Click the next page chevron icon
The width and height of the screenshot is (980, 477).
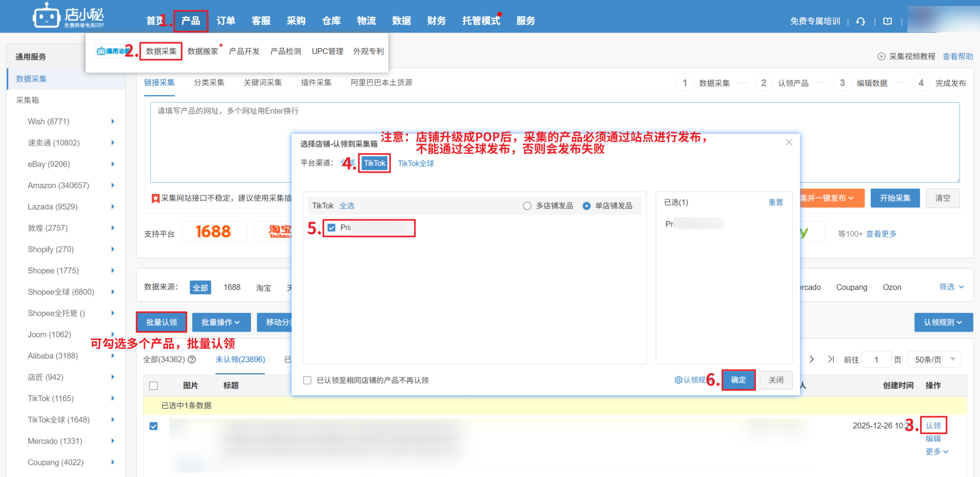(x=812, y=359)
